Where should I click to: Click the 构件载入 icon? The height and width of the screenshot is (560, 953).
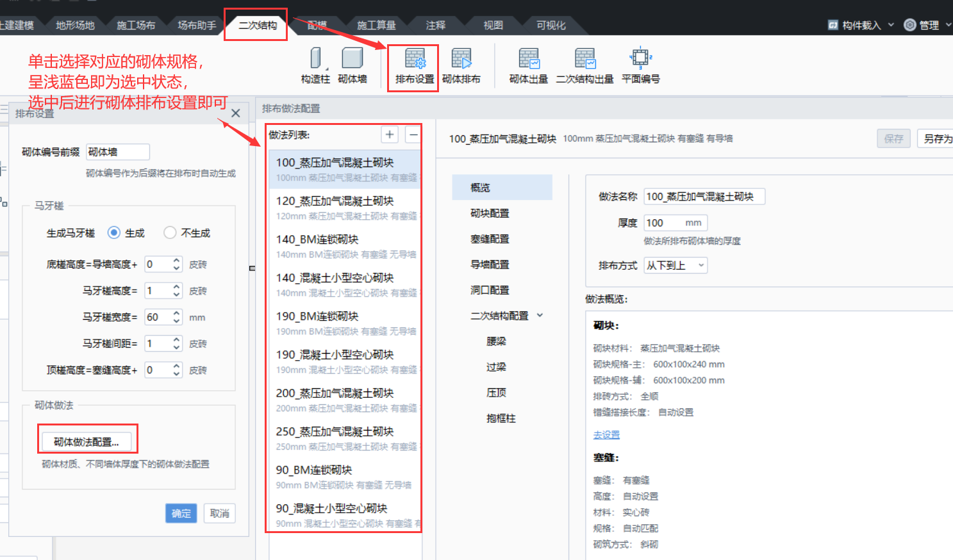tap(833, 25)
